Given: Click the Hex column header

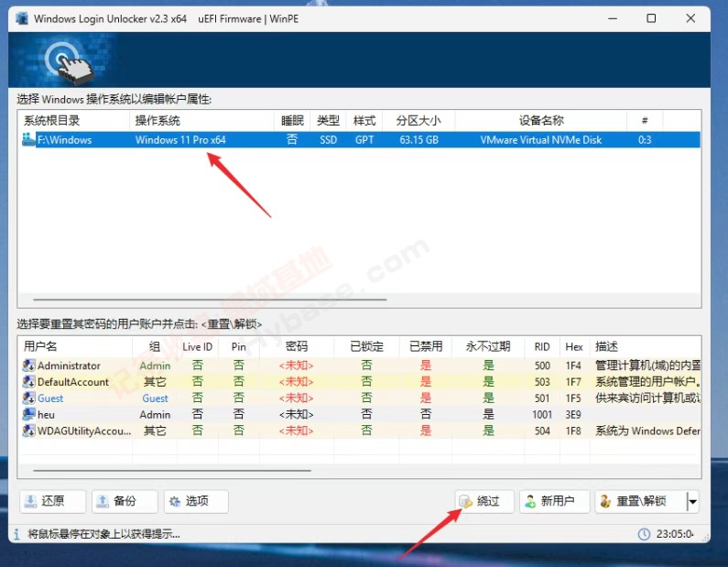Looking at the screenshot, I should pyautogui.click(x=574, y=347).
